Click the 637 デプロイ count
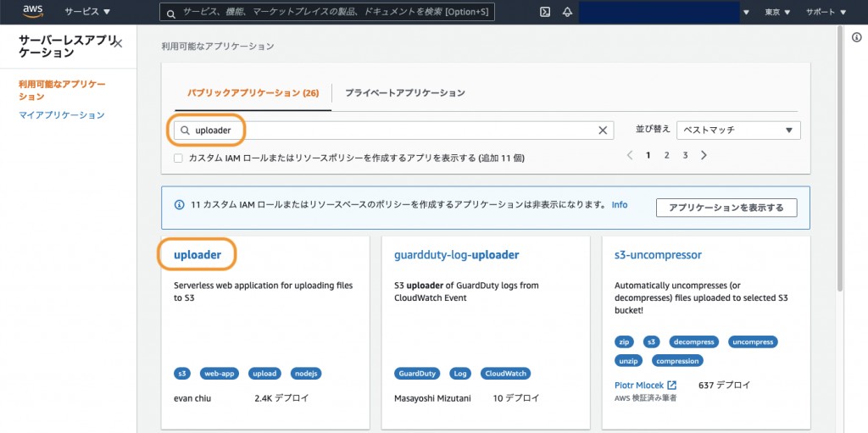 pyautogui.click(x=725, y=385)
